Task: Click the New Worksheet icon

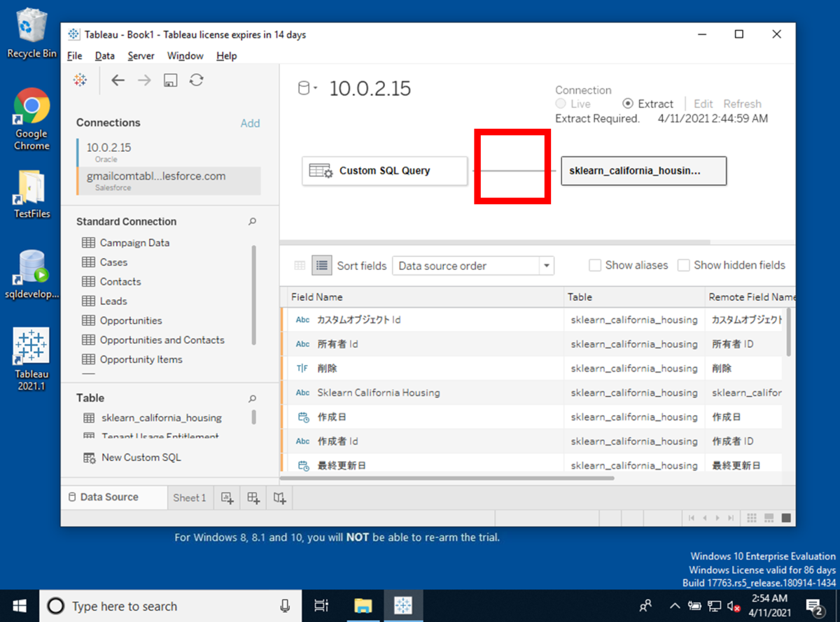Action: [x=227, y=497]
